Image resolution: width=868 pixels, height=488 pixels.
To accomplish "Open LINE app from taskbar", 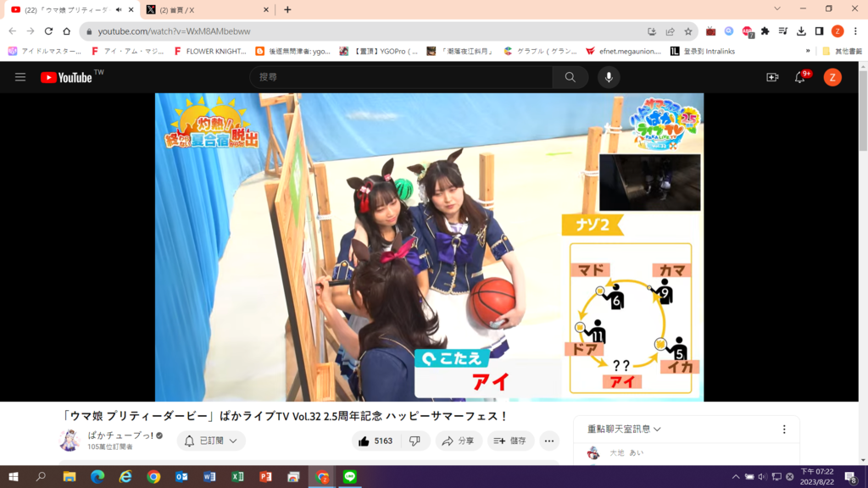I will click(x=350, y=476).
